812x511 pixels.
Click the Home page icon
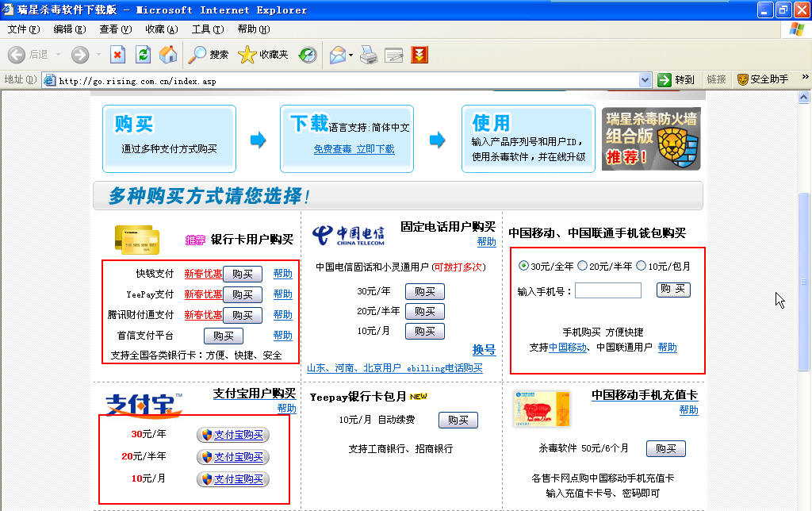click(168, 55)
